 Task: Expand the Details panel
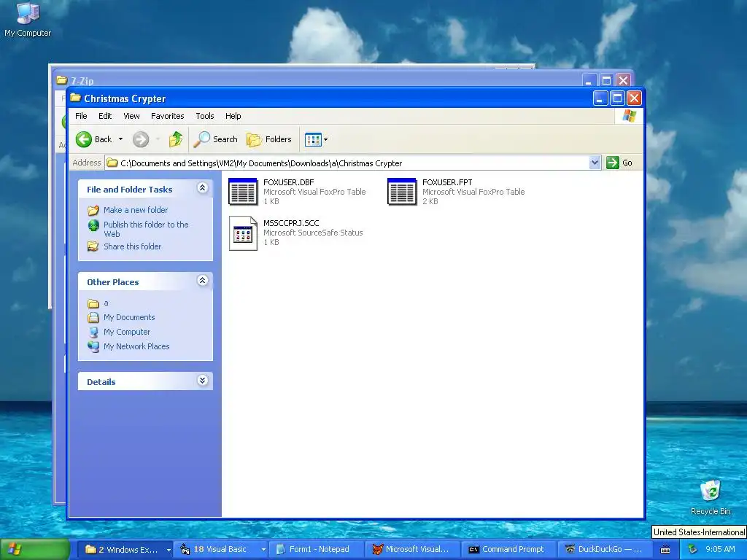(x=203, y=381)
